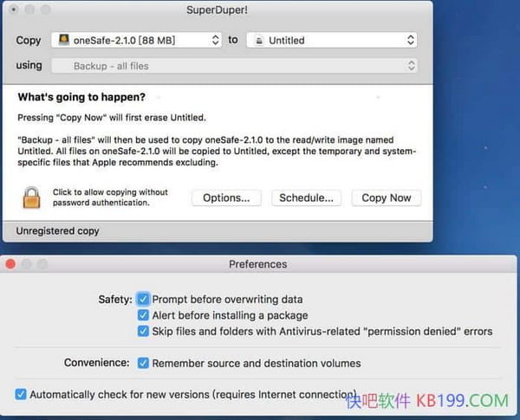Expand the destination dropdown arrows next to Untitled
520x420 pixels.
411,40
